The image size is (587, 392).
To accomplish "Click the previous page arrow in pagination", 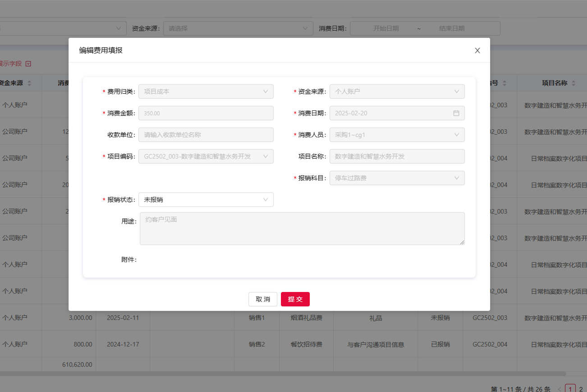I will pyautogui.click(x=559, y=388).
